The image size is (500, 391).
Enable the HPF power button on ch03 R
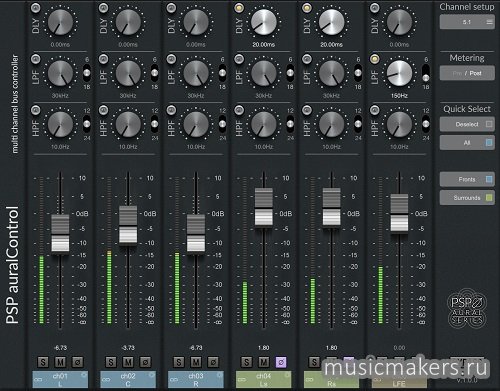(171, 110)
